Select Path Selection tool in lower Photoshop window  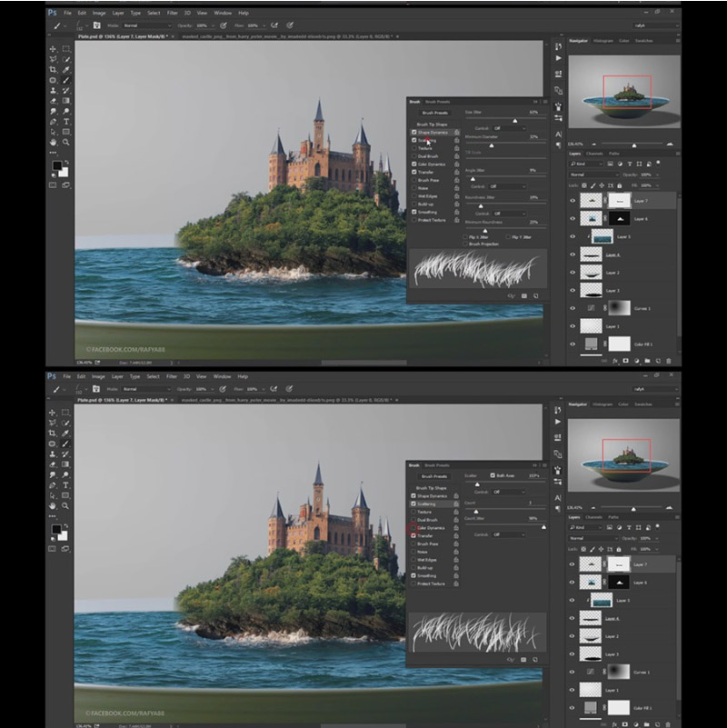53,495
